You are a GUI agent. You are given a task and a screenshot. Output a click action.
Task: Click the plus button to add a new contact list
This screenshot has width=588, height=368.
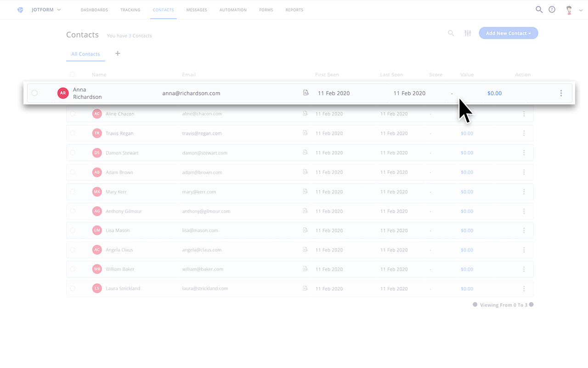(x=118, y=53)
